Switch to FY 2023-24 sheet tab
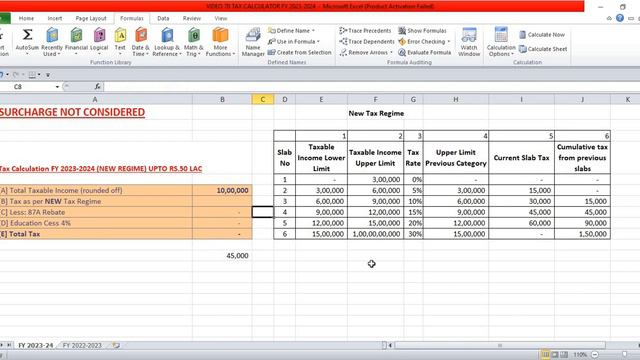This screenshot has height=360, width=640. tap(36, 346)
